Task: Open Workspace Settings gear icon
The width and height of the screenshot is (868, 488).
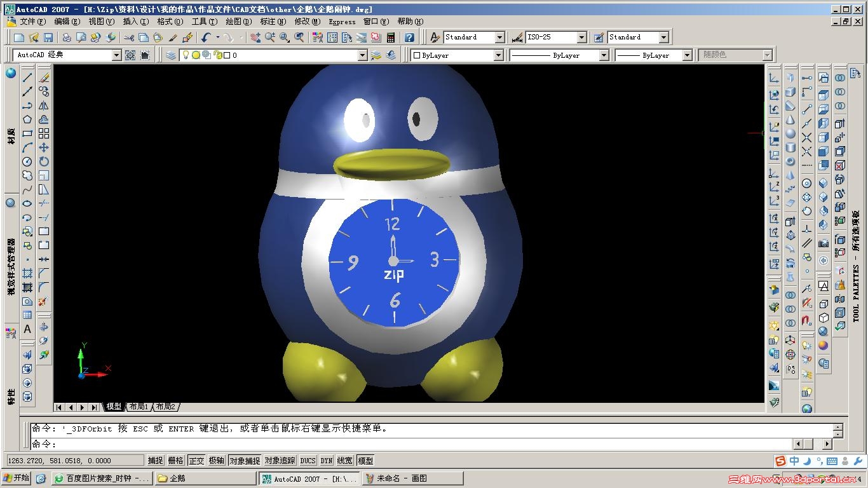Action: (130, 55)
